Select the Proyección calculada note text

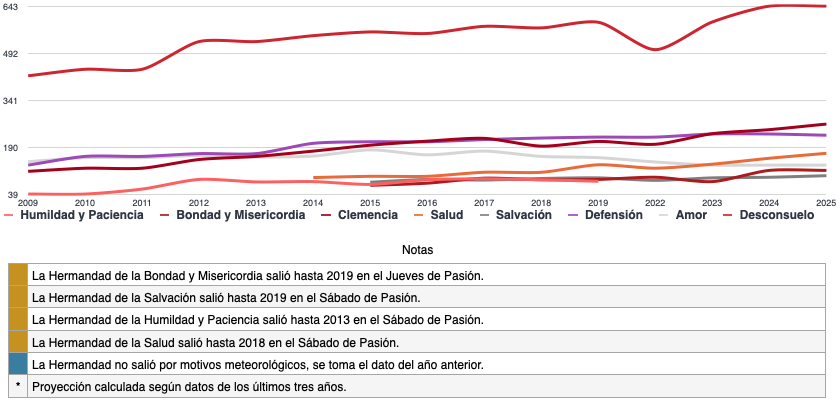[189, 387]
